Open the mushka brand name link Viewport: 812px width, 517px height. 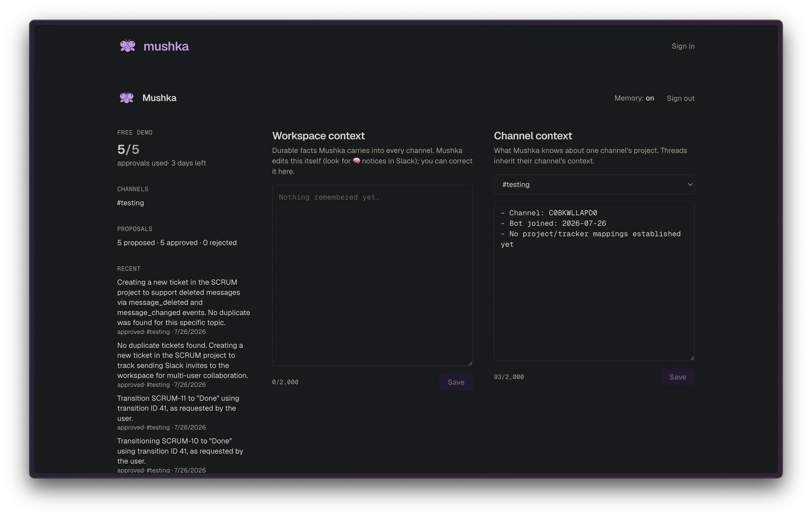click(x=166, y=46)
